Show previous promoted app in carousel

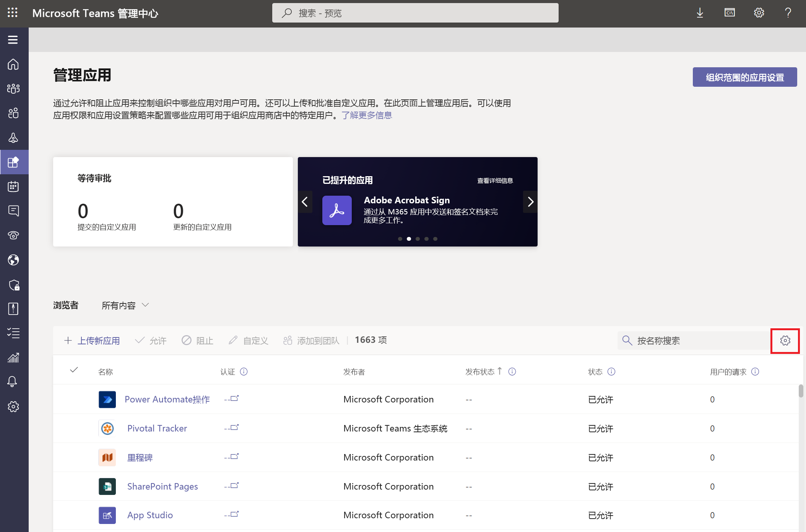[305, 202]
